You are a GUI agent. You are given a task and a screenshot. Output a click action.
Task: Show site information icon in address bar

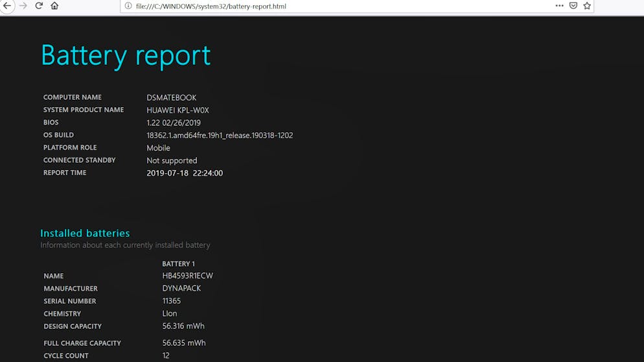[128, 6]
